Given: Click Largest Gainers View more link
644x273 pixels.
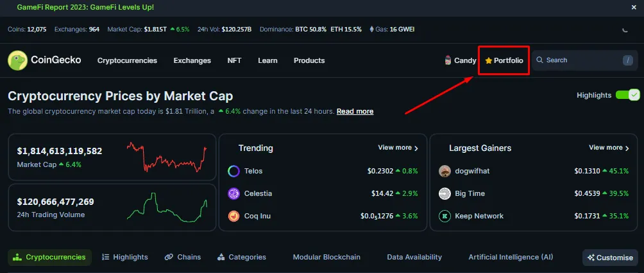Looking at the screenshot, I should click(609, 148).
